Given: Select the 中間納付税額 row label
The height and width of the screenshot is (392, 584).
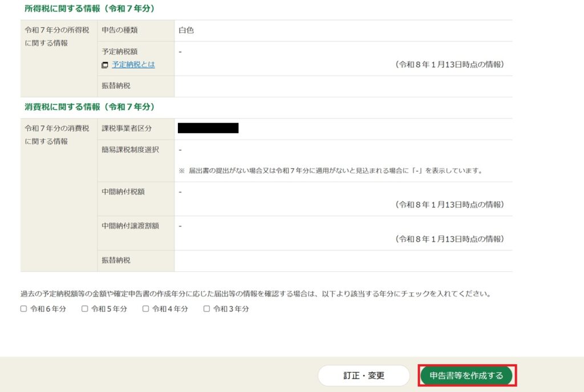Looking at the screenshot, I should pos(123,192).
